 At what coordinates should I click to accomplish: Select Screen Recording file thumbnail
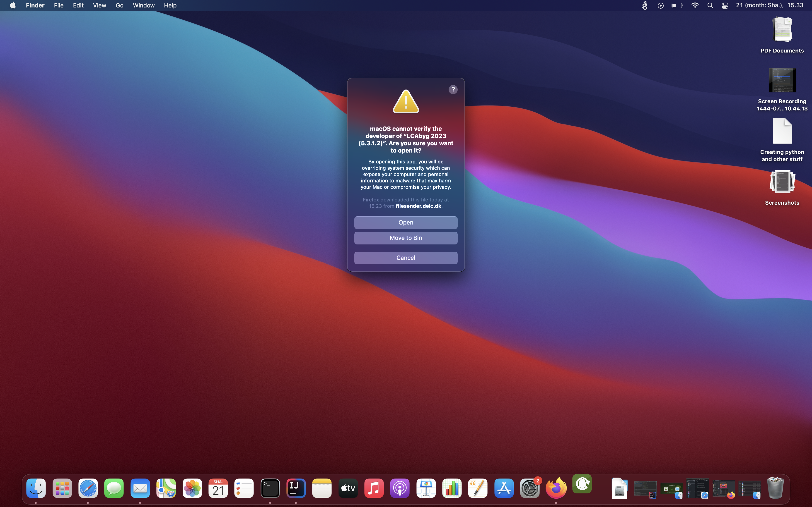click(782, 80)
